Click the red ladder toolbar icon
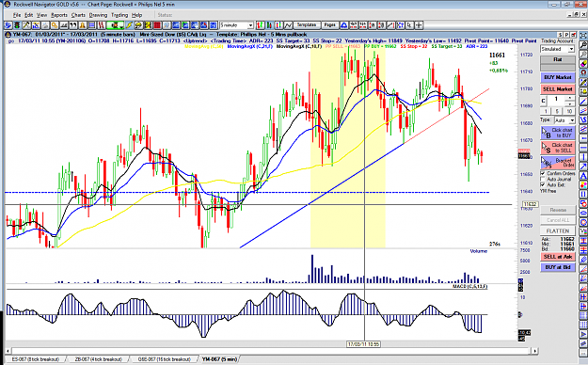Screen dimensions: 588x365 point(102,25)
